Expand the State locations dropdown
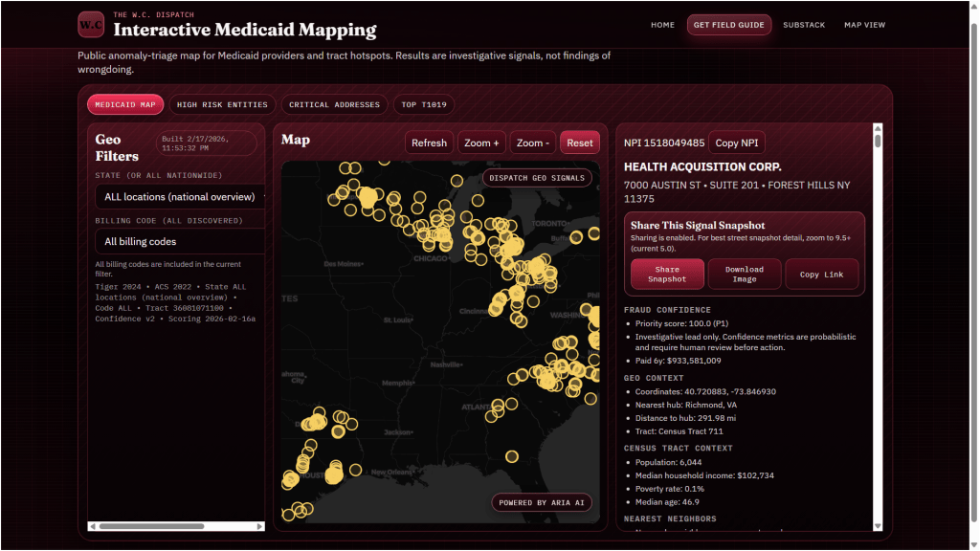The height and width of the screenshot is (551, 980). point(180,197)
